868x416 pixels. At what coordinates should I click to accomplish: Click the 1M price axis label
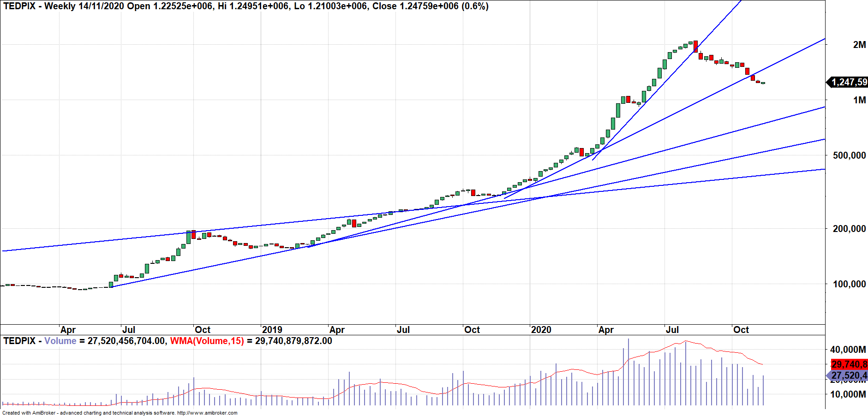click(x=859, y=100)
